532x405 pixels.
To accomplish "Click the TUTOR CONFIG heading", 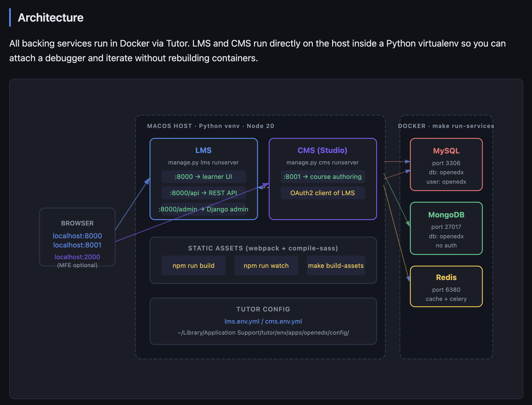I will 263,309.
